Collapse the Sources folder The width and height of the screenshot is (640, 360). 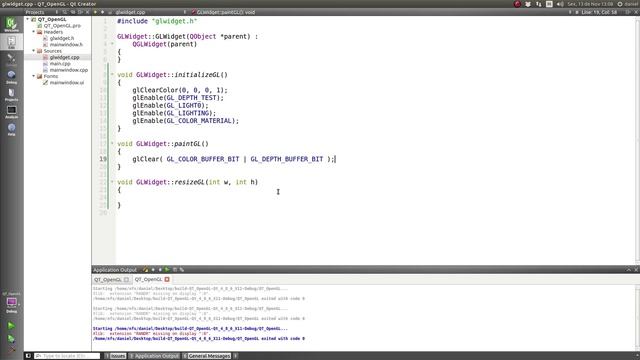pos(34,51)
